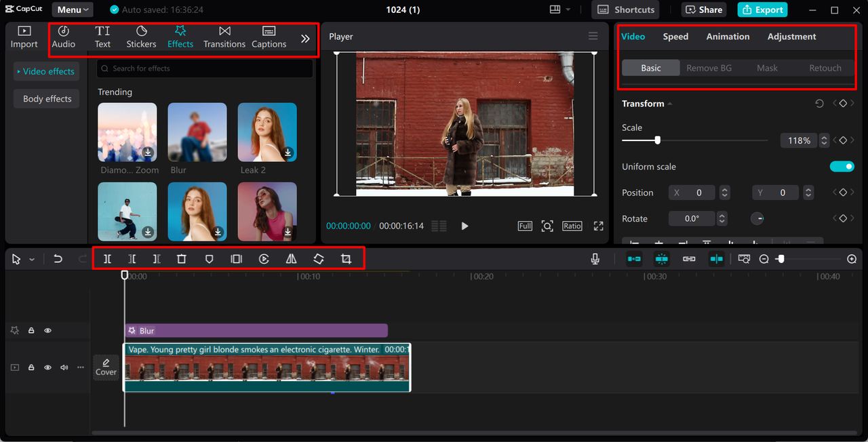The height and width of the screenshot is (442, 868).
Task: Switch to the Adjustment tab
Action: (x=791, y=37)
